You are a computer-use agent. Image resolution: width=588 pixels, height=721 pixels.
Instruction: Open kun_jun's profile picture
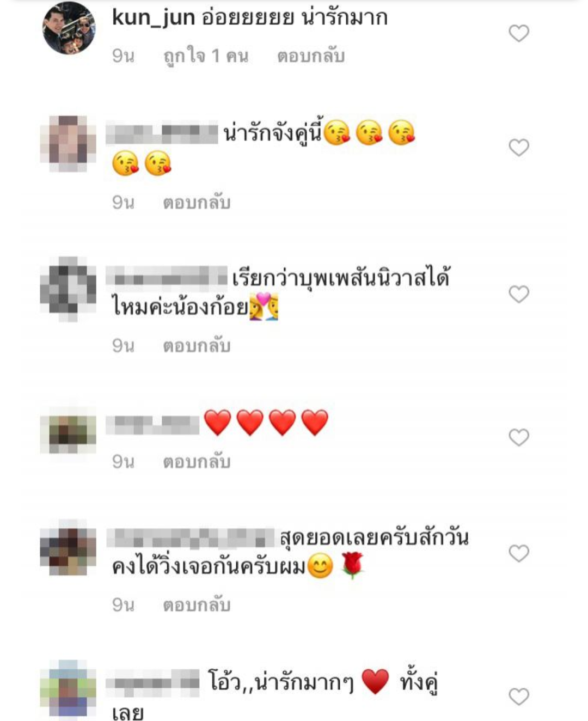click(69, 28)
